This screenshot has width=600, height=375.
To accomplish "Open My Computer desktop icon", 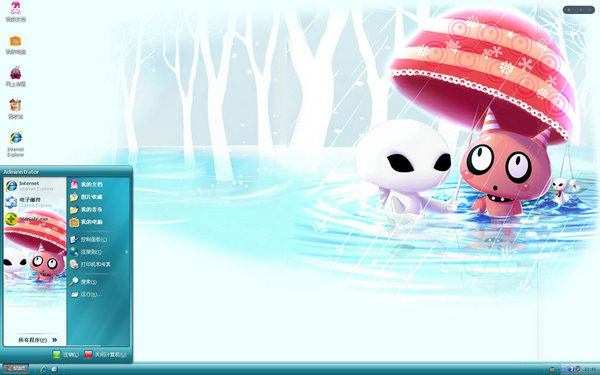I will pyautogui.click(x=16, y=44).
